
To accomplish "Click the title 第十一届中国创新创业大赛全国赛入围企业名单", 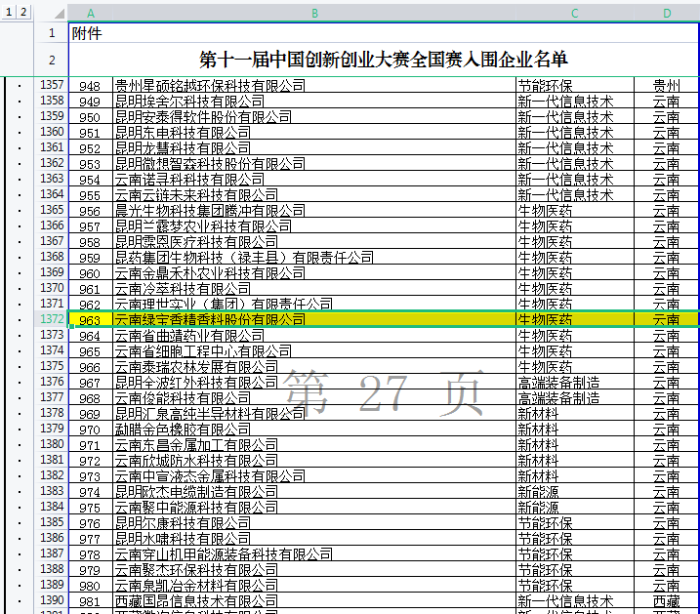I will pyautogui.click(x=383, y=60).
